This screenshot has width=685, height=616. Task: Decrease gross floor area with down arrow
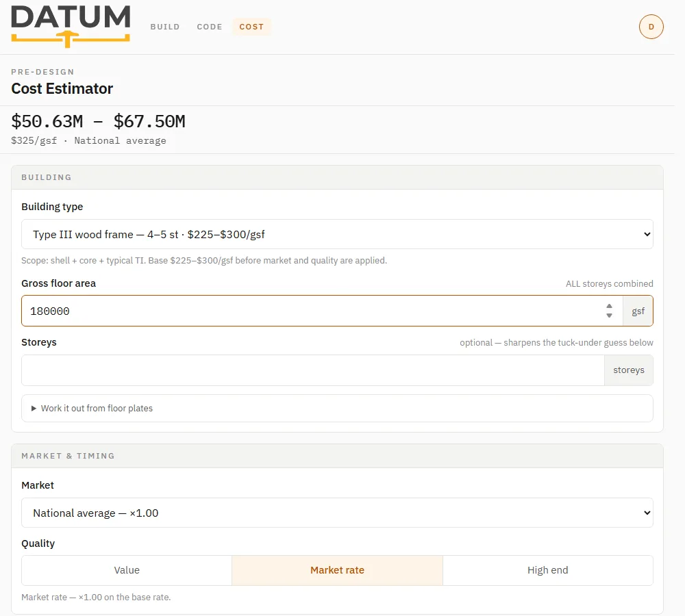(609, 316)
